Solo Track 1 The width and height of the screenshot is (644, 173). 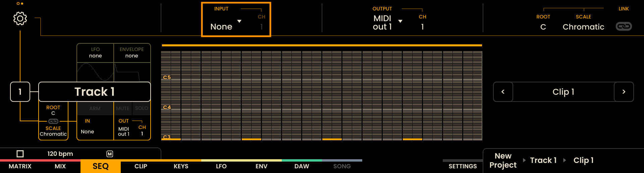click(x=142, y=108)
